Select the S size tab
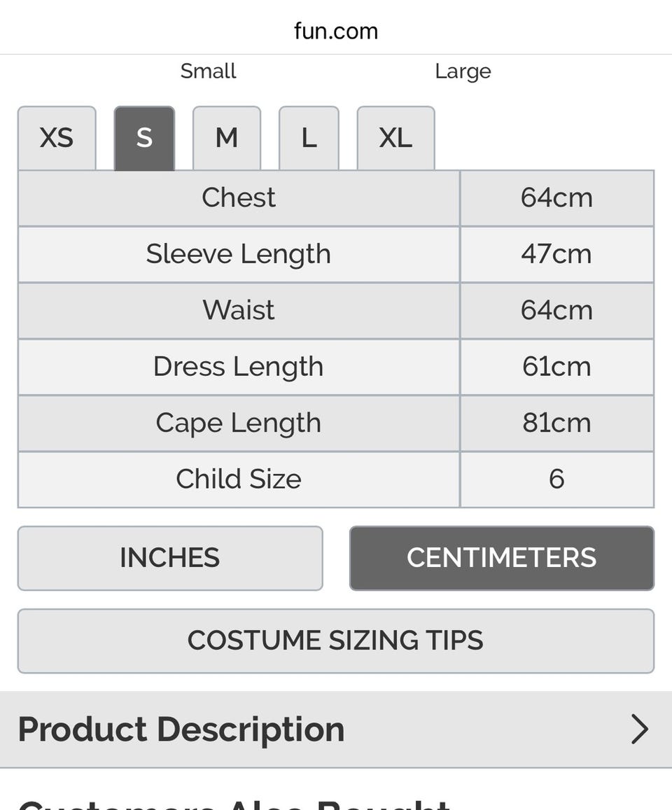Screen dimensions: 672x810 (x=144, y=138)
